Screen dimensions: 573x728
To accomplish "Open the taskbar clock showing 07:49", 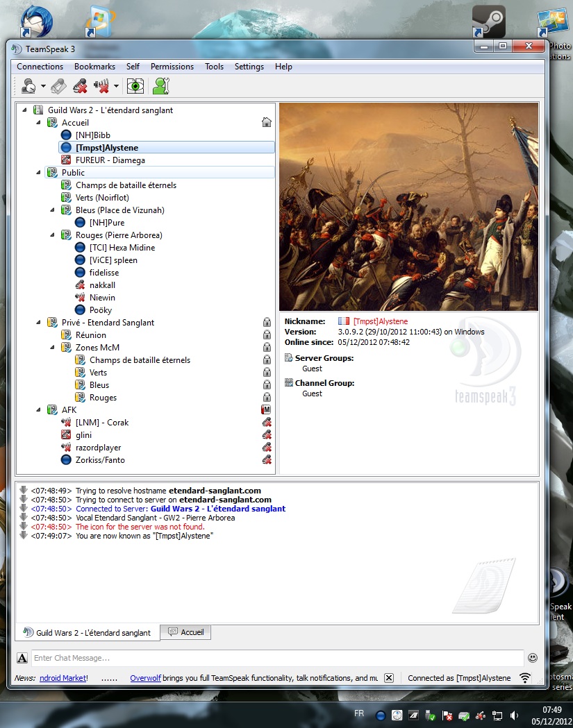I will (x=552, y=716).
